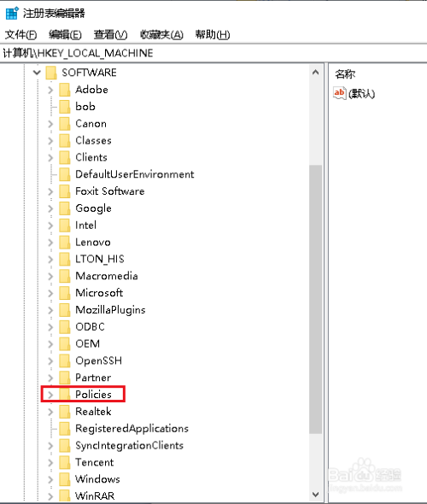Select the Microsoft folder icon
427x504 pixels.
tap(65, 293)
